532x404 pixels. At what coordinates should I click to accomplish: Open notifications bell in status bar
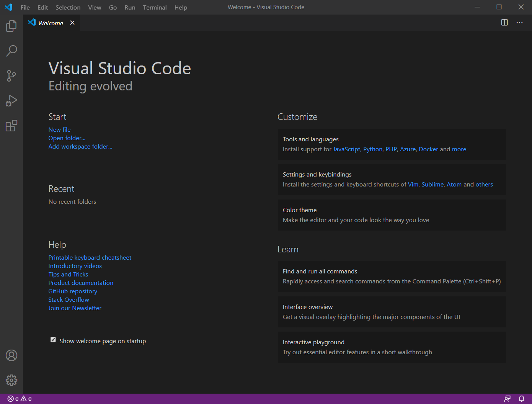521,399
